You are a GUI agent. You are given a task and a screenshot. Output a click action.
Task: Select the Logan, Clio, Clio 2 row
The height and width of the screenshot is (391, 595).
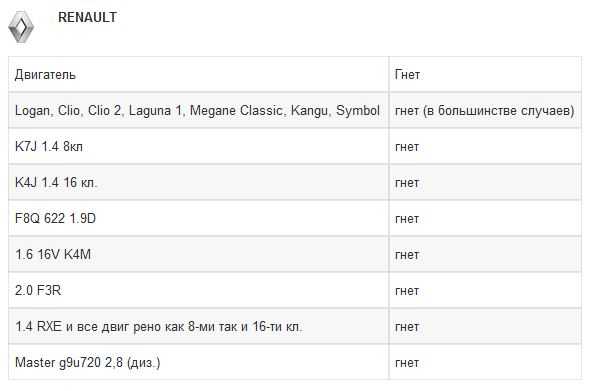[x=295, y=110]
